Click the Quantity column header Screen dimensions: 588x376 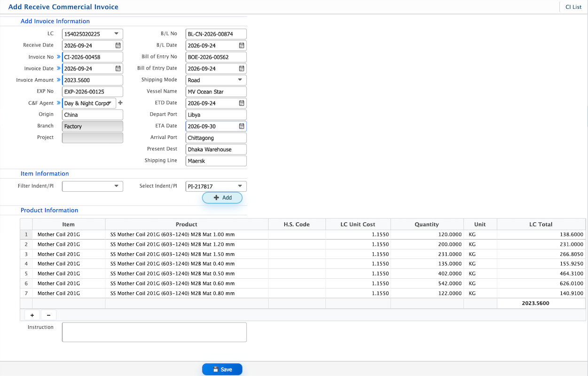pyautogui.click(x=427, y=224)
